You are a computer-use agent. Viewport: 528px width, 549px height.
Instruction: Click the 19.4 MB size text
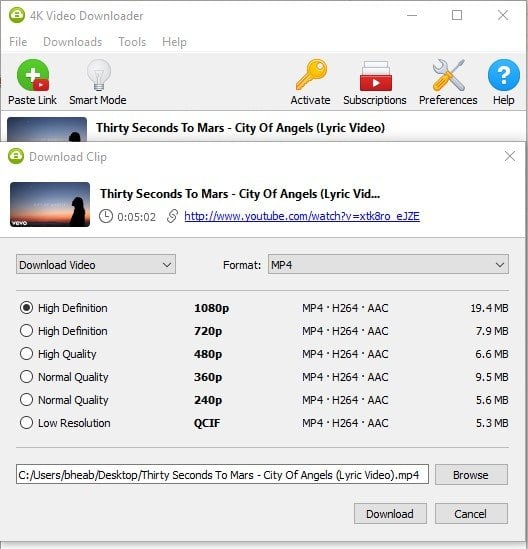pyautogui.click(x=489, y=308)
